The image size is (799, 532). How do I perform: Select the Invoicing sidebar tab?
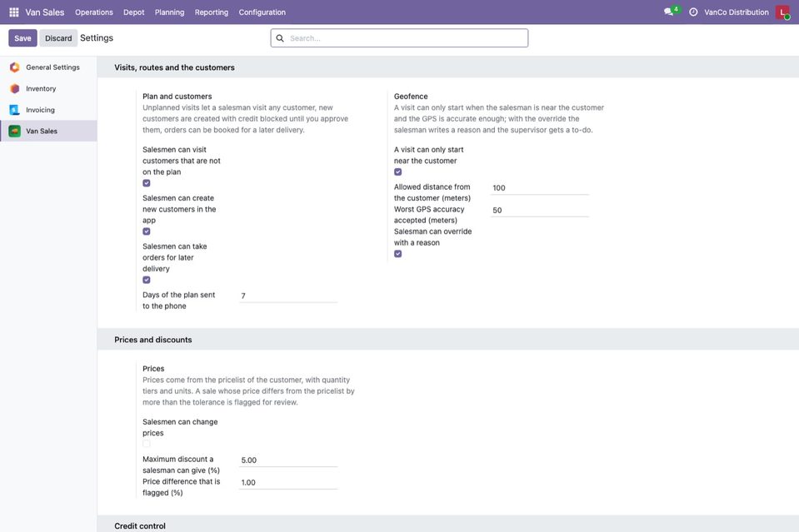coord(48,110)
